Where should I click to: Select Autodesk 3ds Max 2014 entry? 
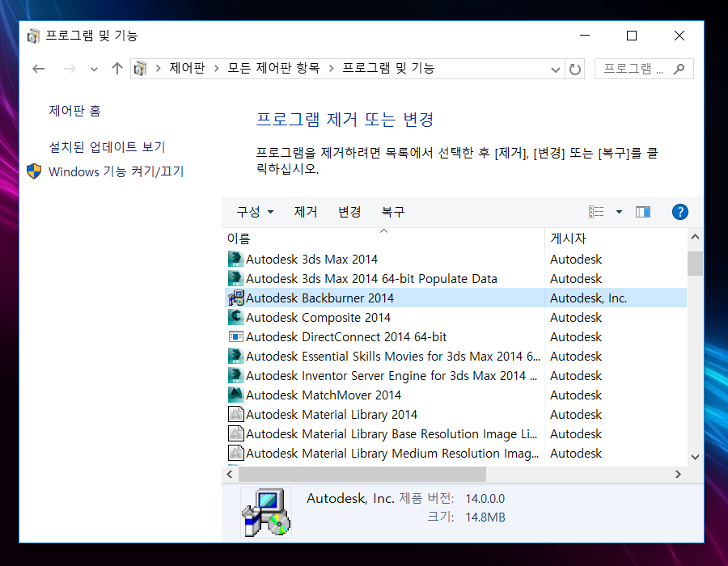pos(311,259)
